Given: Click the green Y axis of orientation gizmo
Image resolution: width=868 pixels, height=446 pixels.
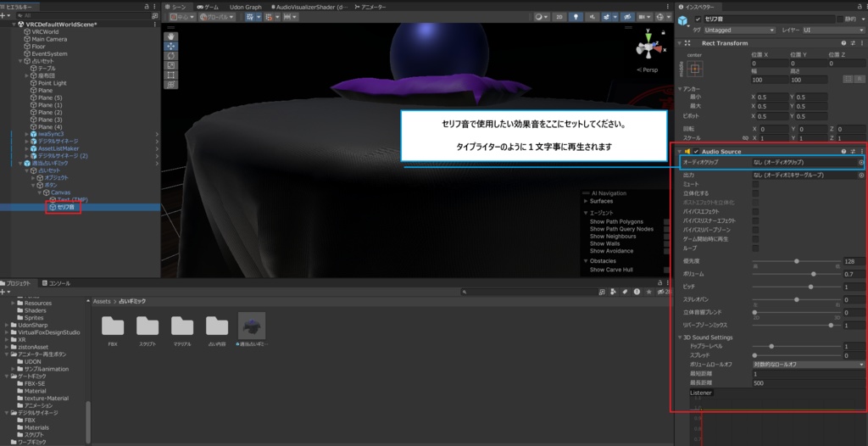Looking at the screenshot, I should point(648,37).
